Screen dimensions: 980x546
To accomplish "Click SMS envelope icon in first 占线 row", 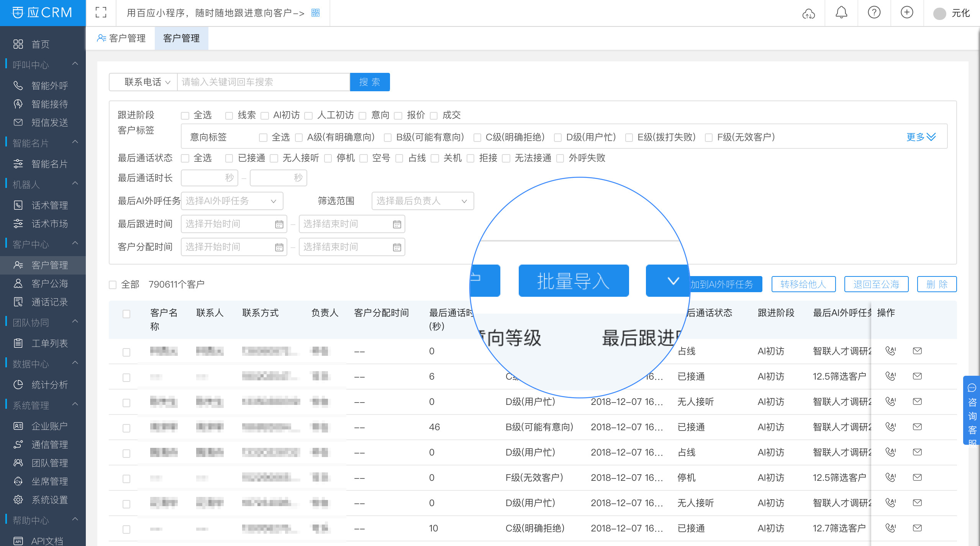I will 917,351.
